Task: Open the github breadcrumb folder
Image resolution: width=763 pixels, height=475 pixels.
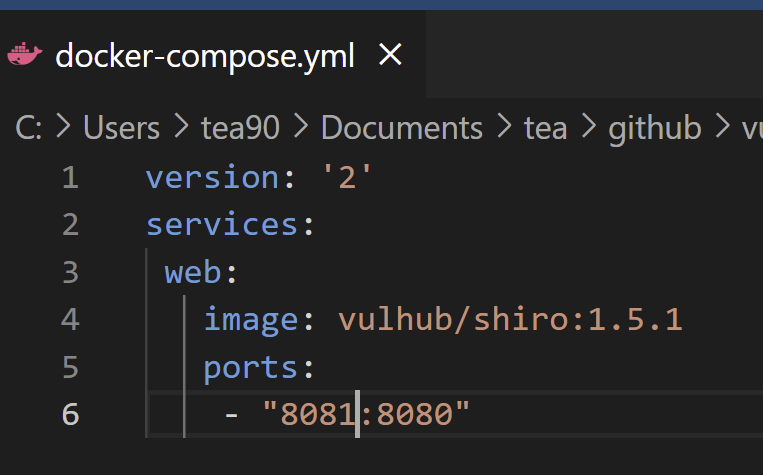Action: tap(654, 129)
